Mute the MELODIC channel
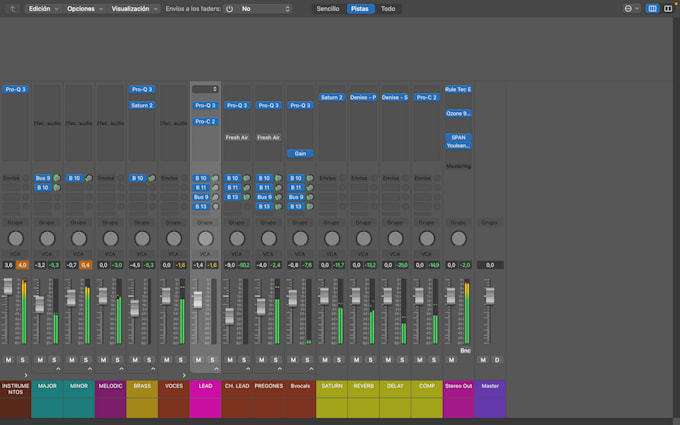Screen dimensions: 680x425 click(x=103, y=360)
